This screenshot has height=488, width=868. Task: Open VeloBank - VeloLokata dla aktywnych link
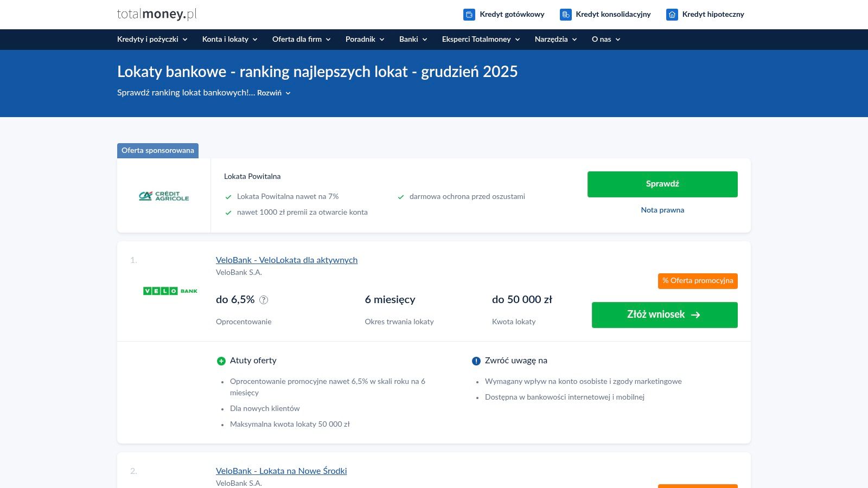(x=286, y=260)
